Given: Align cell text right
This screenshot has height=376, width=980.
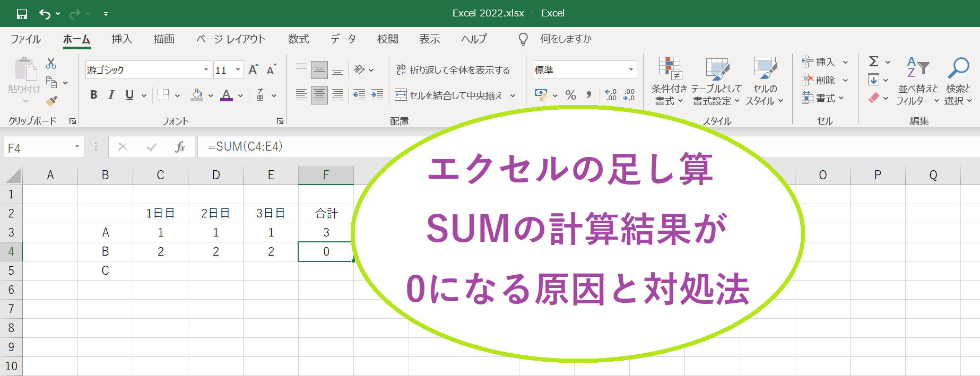Looking at the screenshot, I should click(x=337, y=95).
